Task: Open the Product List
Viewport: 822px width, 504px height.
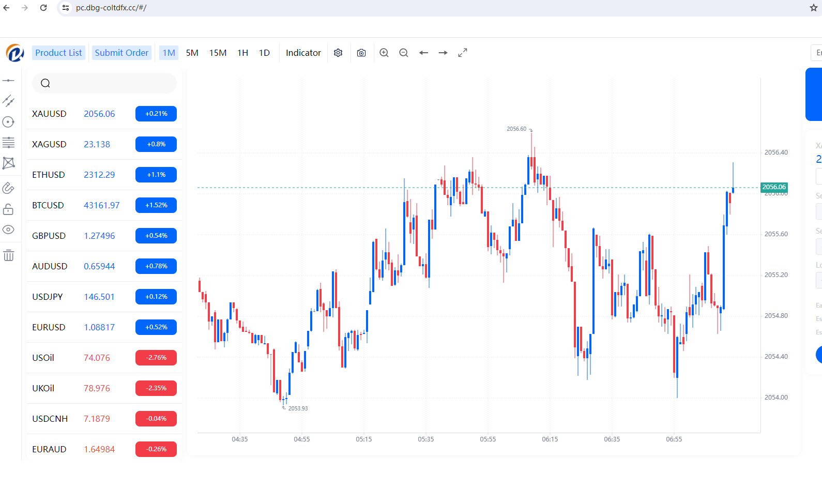Action: [x=58, y=53]
